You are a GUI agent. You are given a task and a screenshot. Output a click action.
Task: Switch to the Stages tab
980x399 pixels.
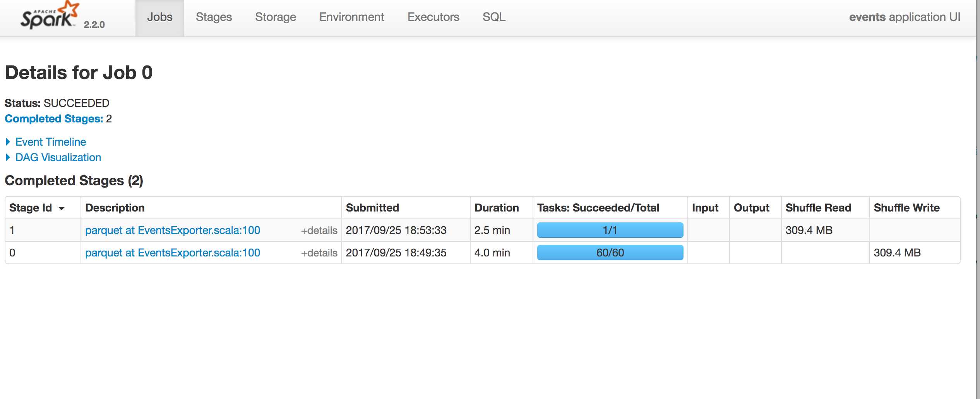[x=214, y=17]
